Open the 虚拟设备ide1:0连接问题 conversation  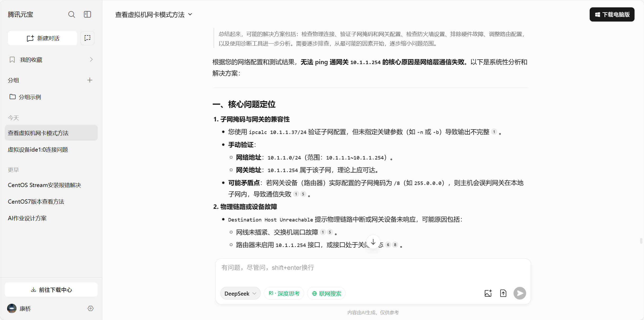[x=38, y=149]
